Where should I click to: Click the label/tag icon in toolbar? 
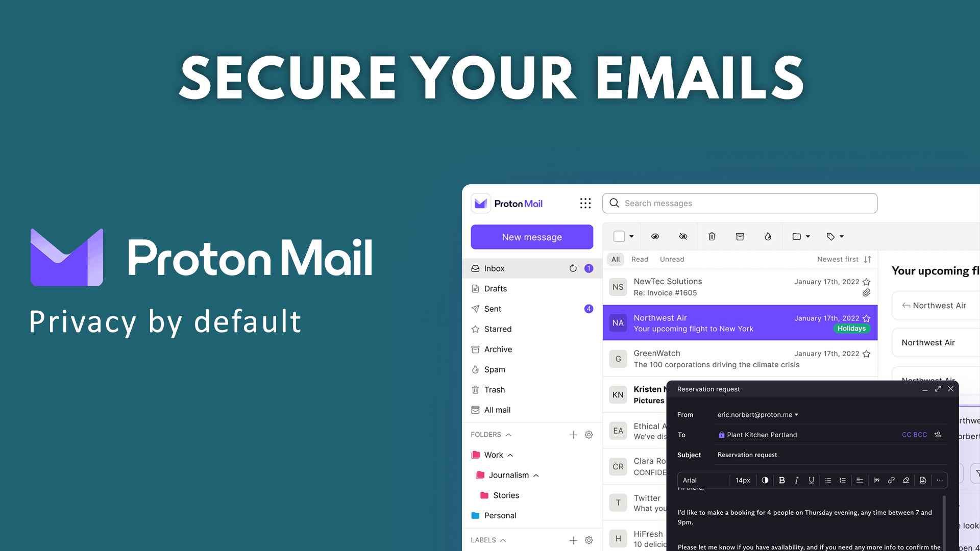tap(830, 236)
